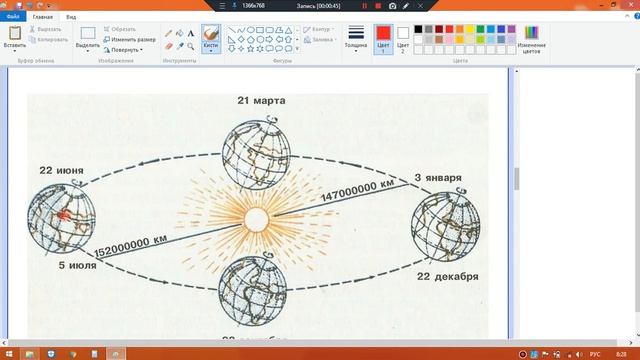Switch to the Home (Главная) tab

(43, 17)
